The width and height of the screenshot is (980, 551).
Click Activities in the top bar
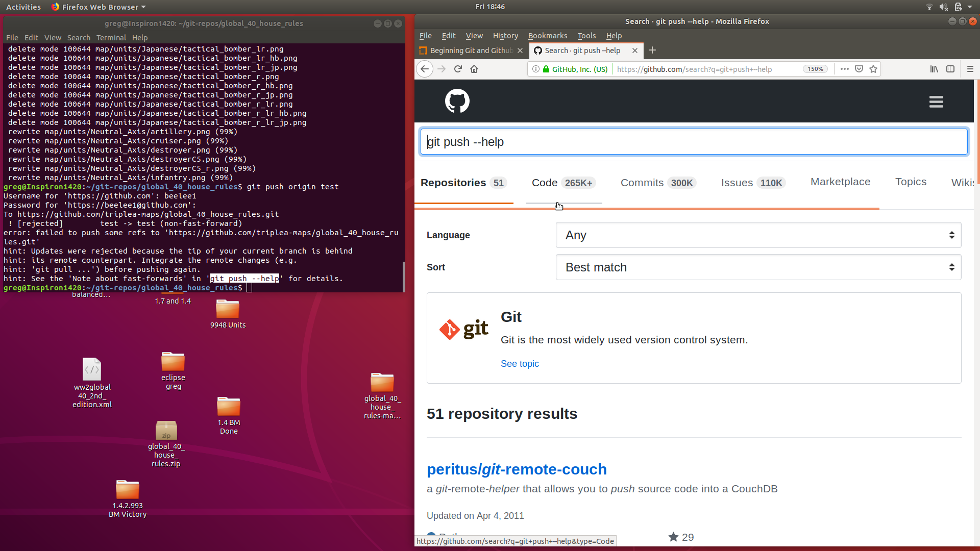tap(23, 7)
